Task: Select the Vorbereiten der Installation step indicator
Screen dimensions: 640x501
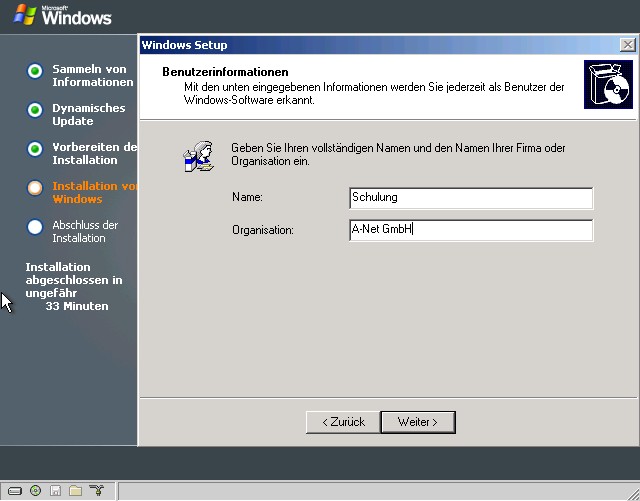Action: pyautogui.click(x=35, y=149)
